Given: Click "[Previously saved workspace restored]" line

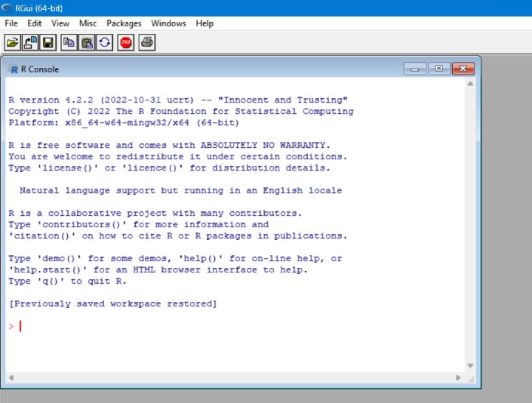Looking at the screenshot, I should (x=113, y=303).
